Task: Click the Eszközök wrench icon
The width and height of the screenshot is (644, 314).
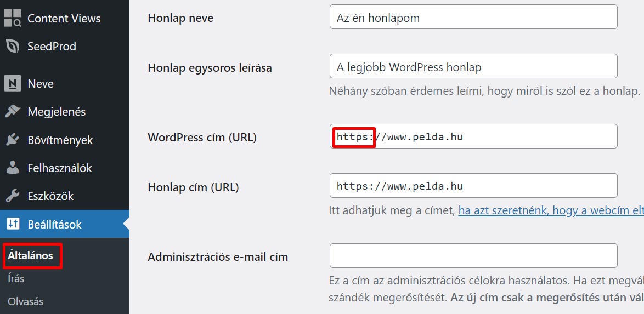Action: tap(13, 196)
